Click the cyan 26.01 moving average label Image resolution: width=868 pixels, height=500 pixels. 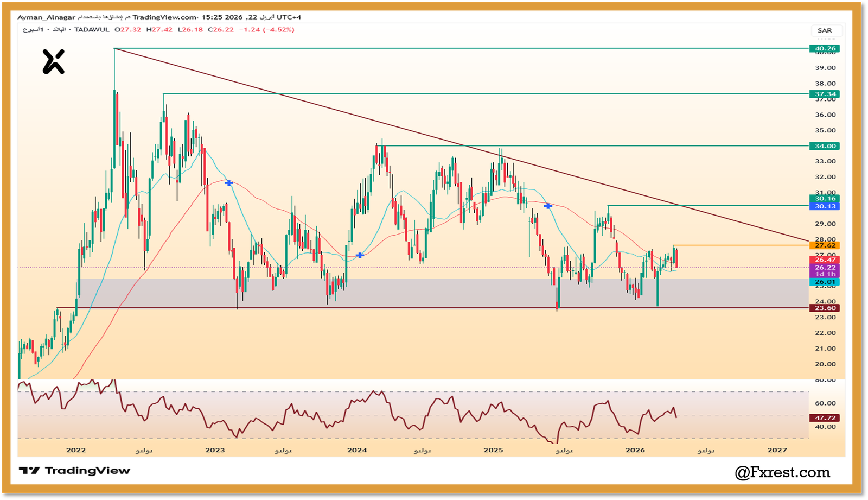pos(825,282)
